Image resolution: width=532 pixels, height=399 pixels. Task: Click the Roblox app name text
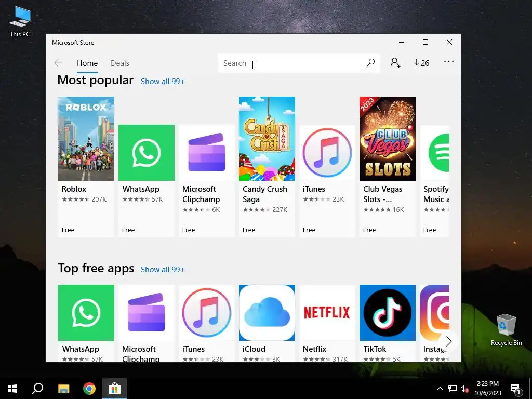coord(74,189)
